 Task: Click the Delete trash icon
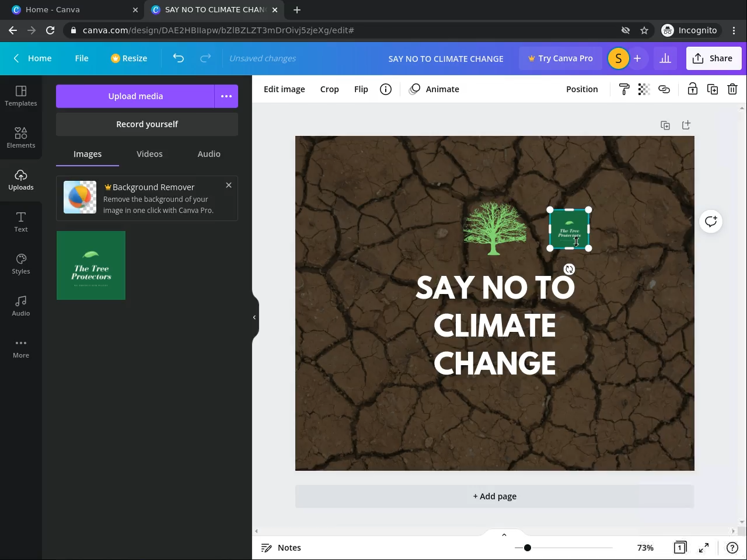732,89
